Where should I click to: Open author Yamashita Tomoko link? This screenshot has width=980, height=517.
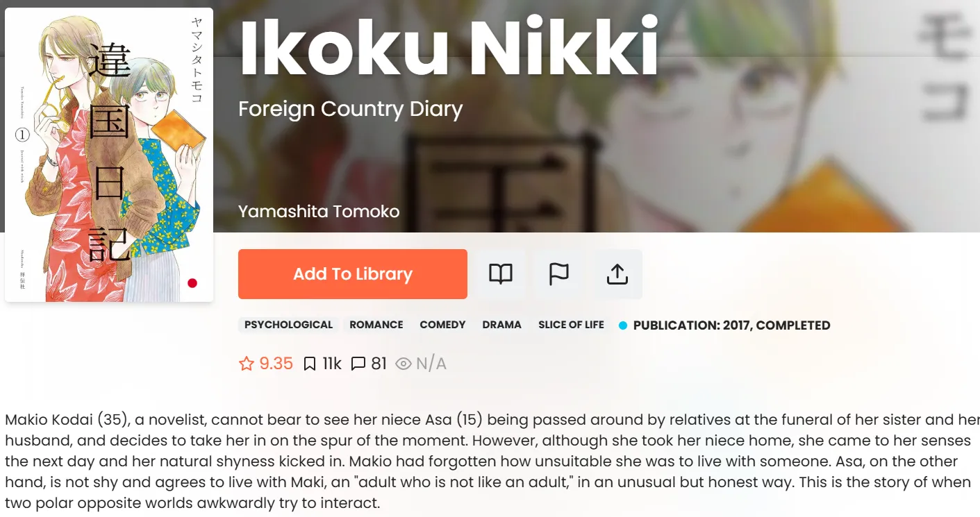click(x=319, y=211)
